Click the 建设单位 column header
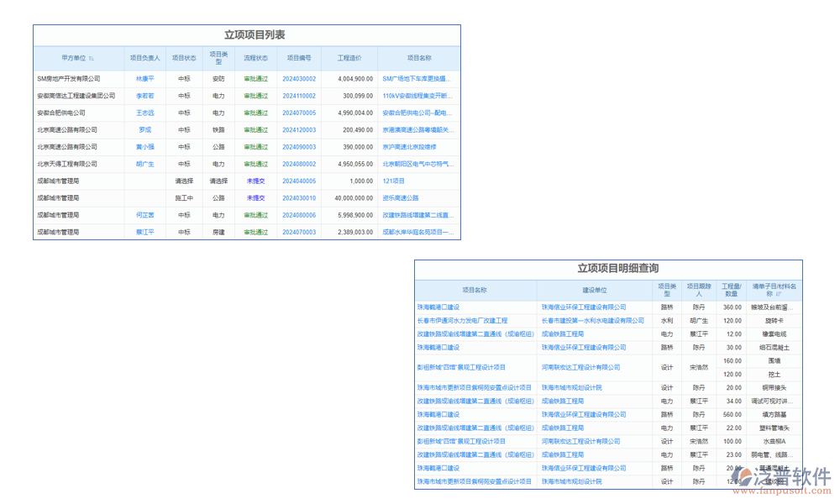840x504 pixels. 595,290
